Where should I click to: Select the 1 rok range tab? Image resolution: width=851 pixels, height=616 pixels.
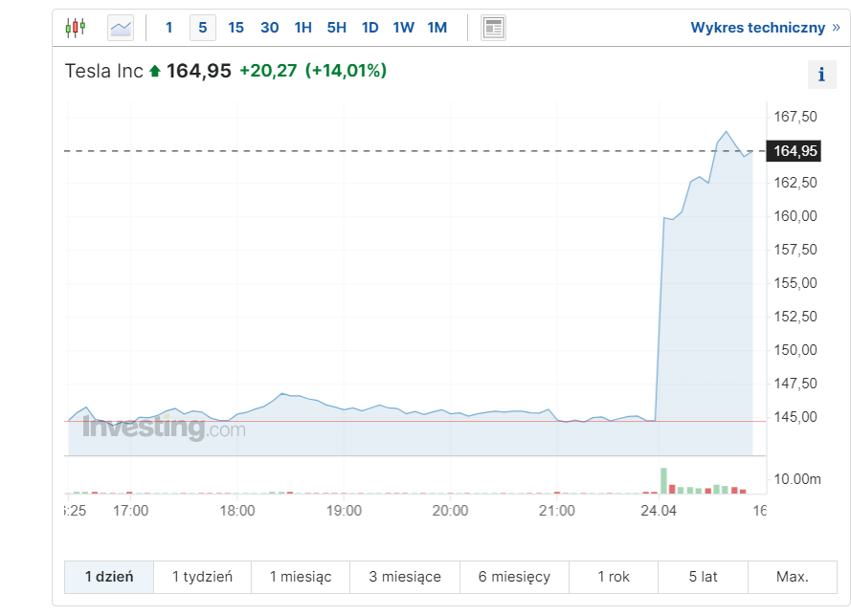click(614, 577)
